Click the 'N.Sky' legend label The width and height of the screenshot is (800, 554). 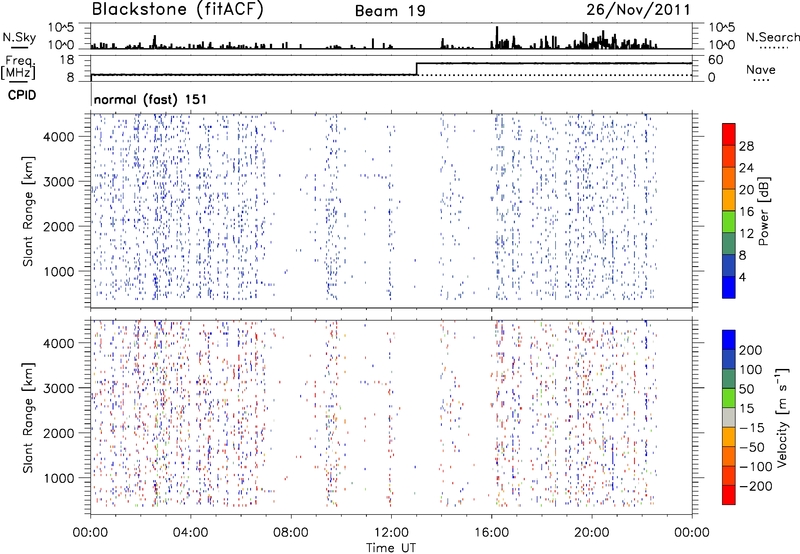(x=19, y=37)
